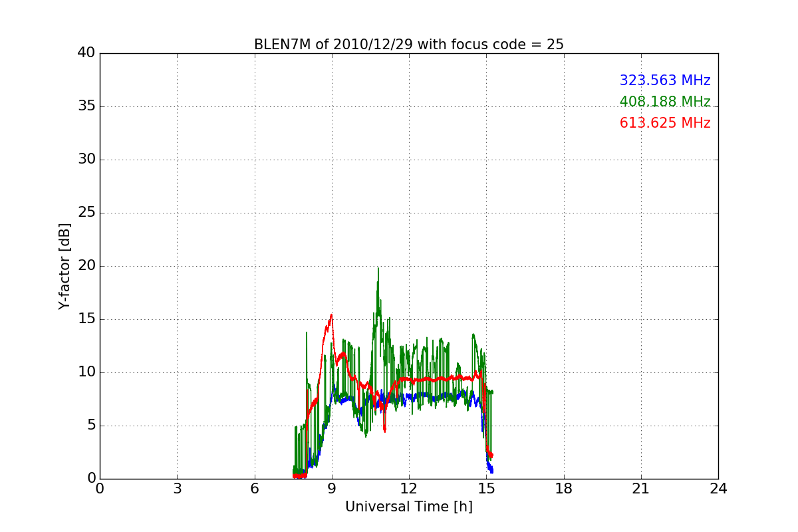The image size is (798, 532).
Task: Click the 'Universal Time [h]' axis label
Action: (408, 507)
